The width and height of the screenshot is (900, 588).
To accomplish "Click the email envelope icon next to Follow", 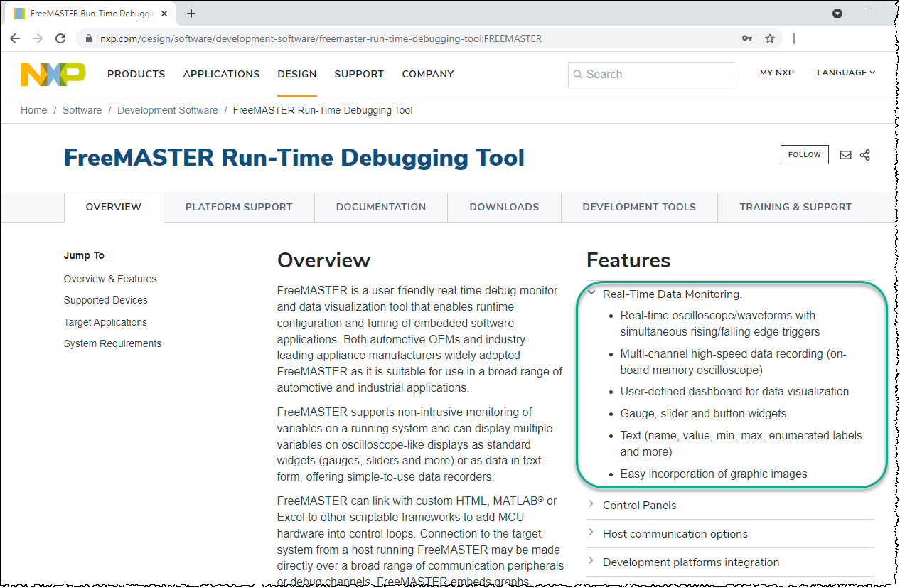I will (x=845, y=155).
